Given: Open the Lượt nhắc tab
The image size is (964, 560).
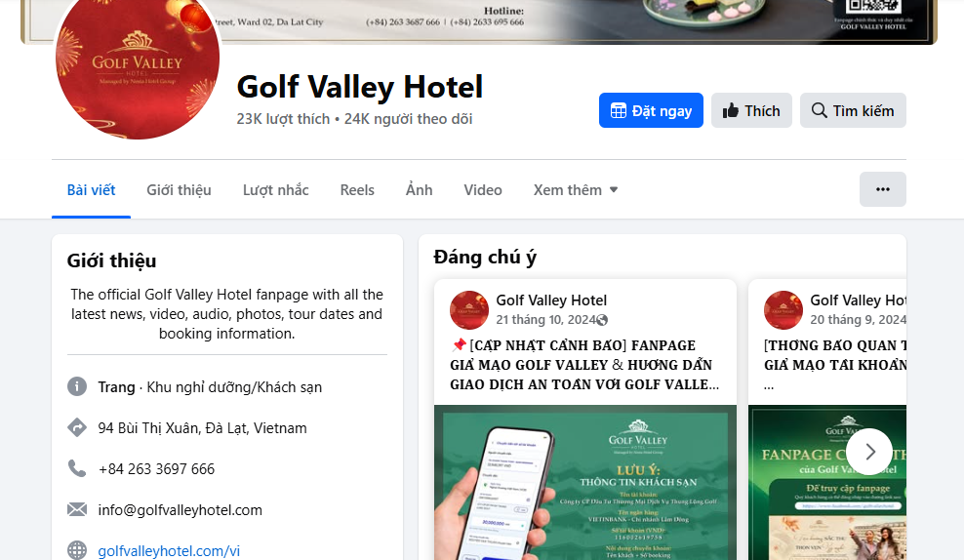Looking at the screenshot, I should [x=275, y=190].
